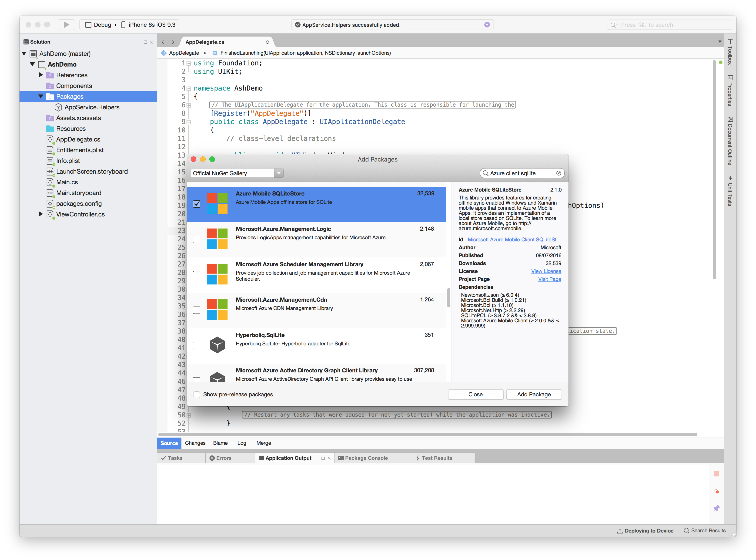Expand the References folder
Image resolution: width=756 pixels, height=560 pixels.
(41, 75)
